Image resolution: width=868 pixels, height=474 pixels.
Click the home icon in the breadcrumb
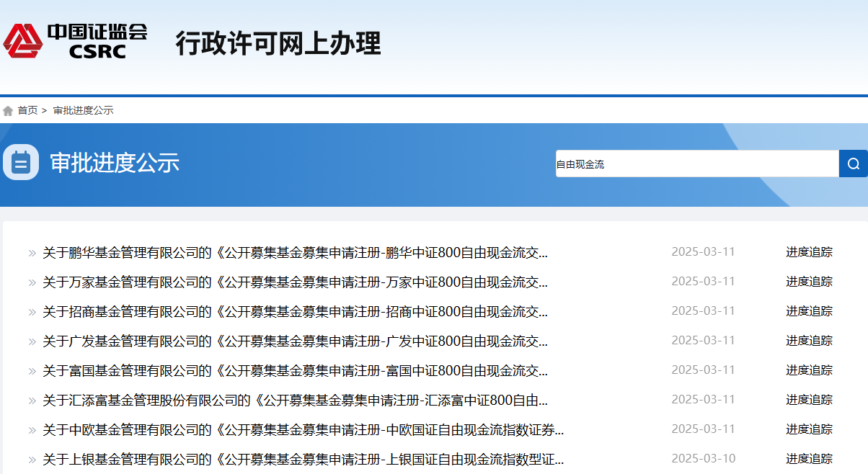pos(8,110)
